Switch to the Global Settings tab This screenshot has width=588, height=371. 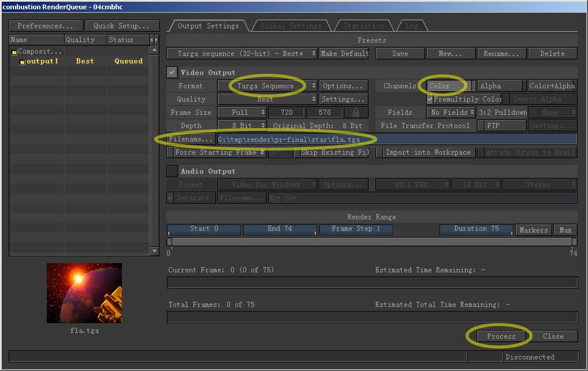click(291, 26)
